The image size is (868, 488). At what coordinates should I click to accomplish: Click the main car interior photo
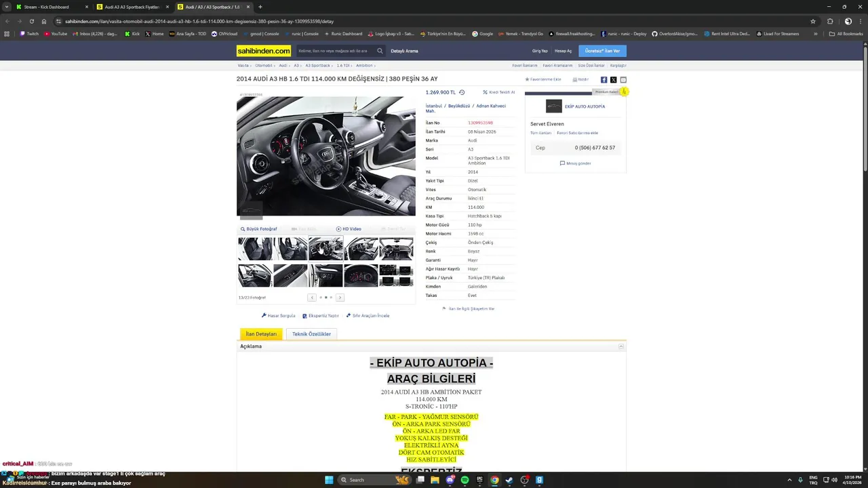point(326,156)
